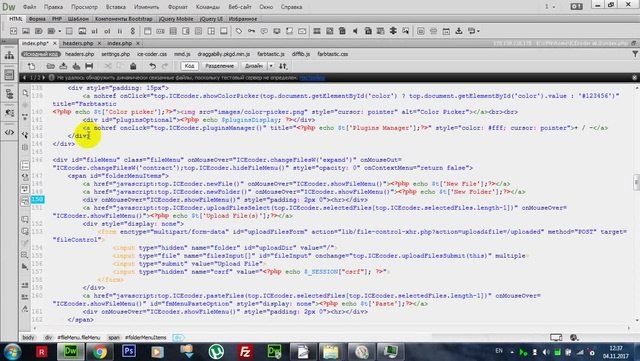Screen dimensions: 640x361
Task: Open the workspace switcher dropdown labeled 1
Action: tap(550, 7)
